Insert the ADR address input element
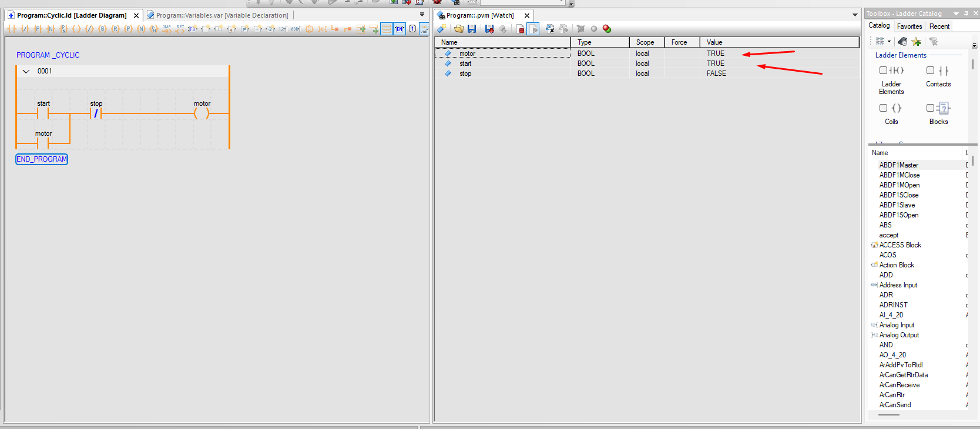Image resolution: width=980 pixels, height=429 pixels. pos(296,29)
